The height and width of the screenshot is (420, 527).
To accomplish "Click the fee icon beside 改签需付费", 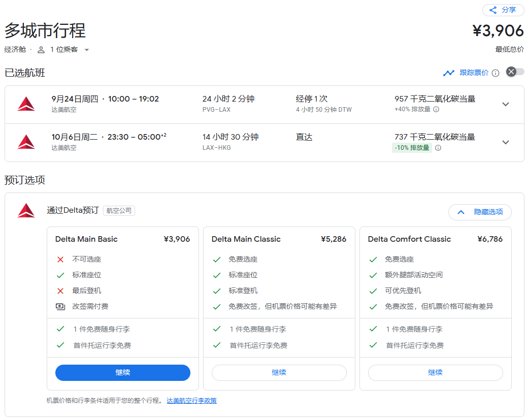I will tap(61, 306).
